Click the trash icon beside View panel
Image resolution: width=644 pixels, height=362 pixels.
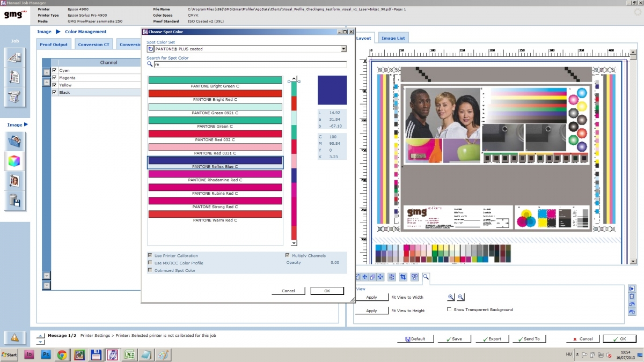click(632, 296)
